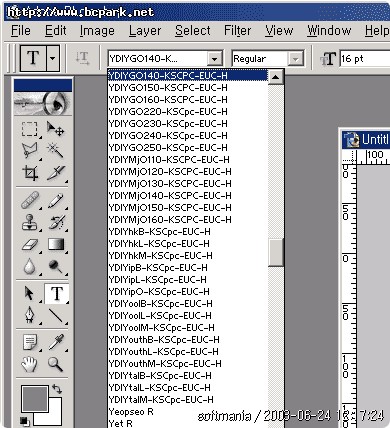Screen dimensions: 390x428
Task: Select the Slice tool
Action: (x=55, y=173)
